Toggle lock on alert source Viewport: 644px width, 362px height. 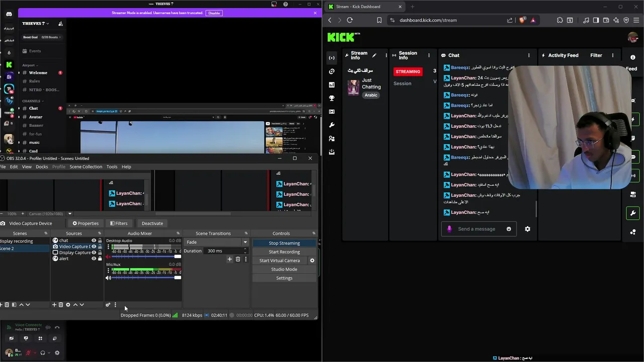point(100,258)
